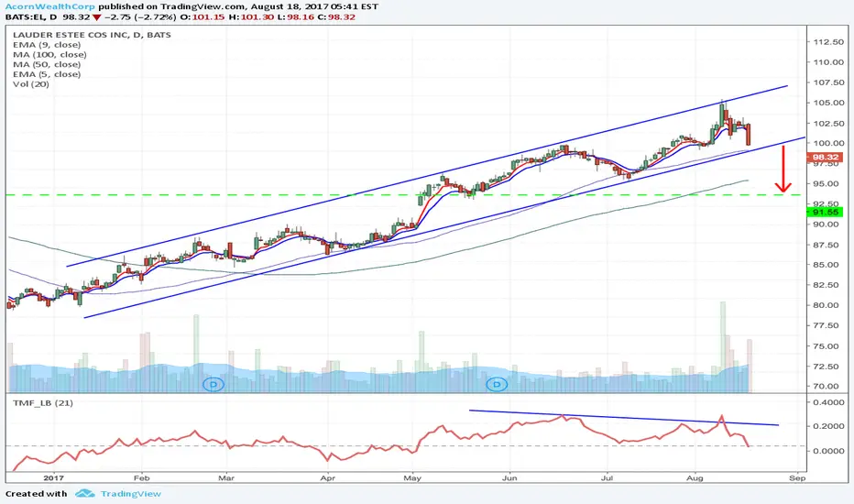Click the dividend marker near March
The image size is (854, 504).
pyautogui.click(x=213, y=384)
